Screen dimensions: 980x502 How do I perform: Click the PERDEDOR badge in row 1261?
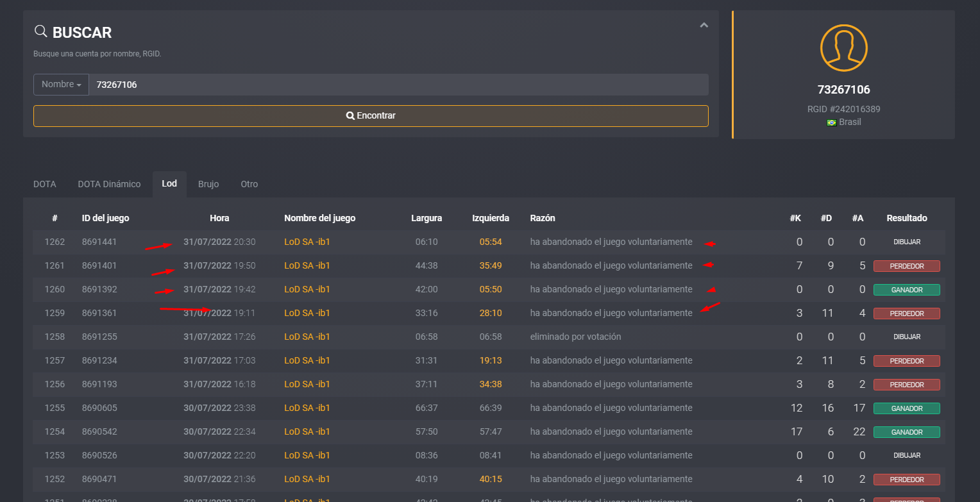click(907, 266)
